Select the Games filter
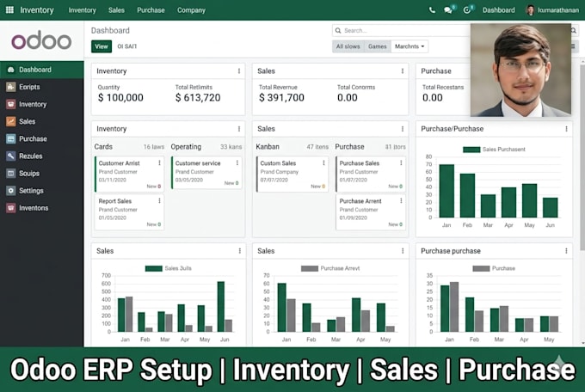 pyautogui.click(x=377, y=46)
